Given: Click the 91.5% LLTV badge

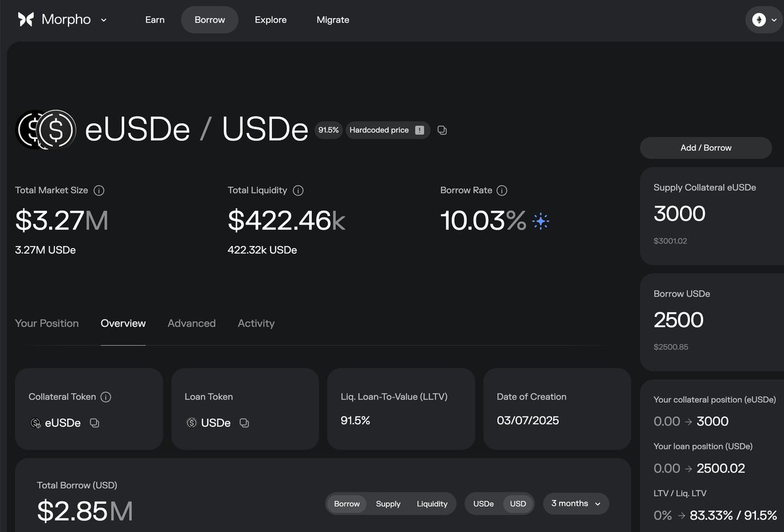Looking at the screenshot, I should [x=329, y=130].
